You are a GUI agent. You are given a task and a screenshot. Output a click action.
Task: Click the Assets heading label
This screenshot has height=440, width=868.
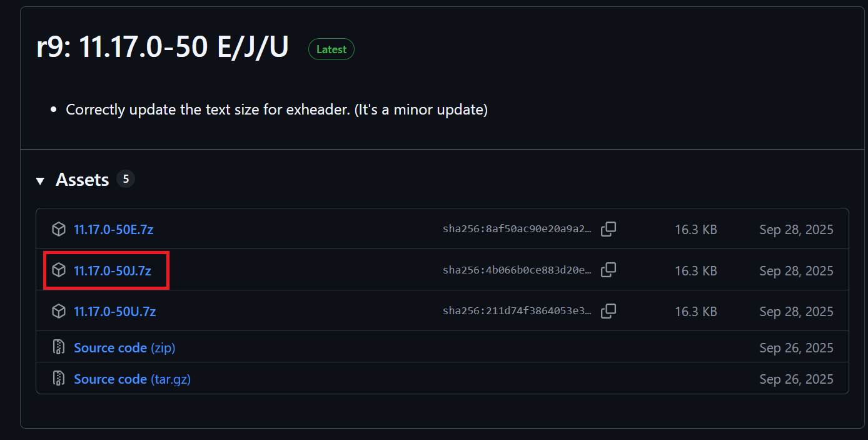point(82,180)
